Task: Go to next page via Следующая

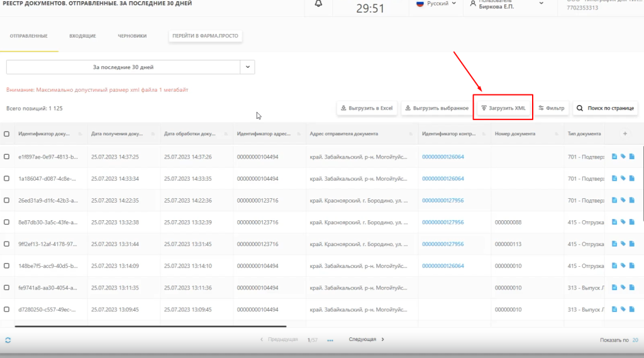Action: tap(366, 340)
